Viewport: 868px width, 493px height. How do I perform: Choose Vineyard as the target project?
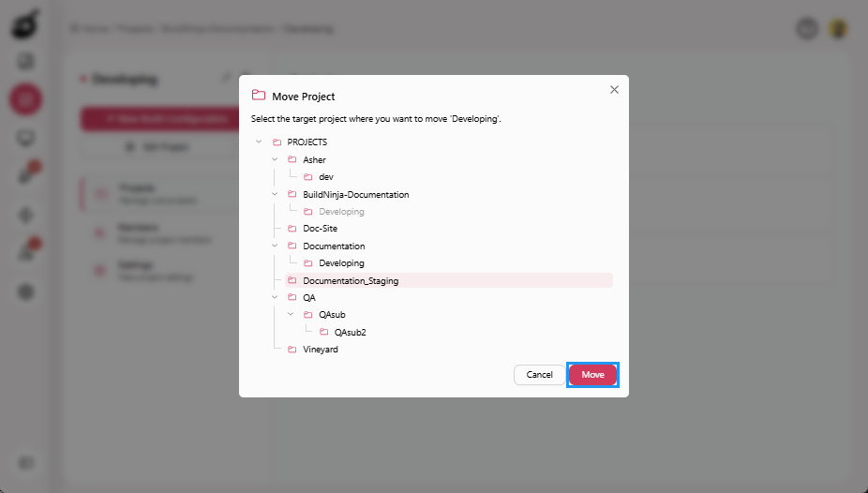[x=321, y=350]
